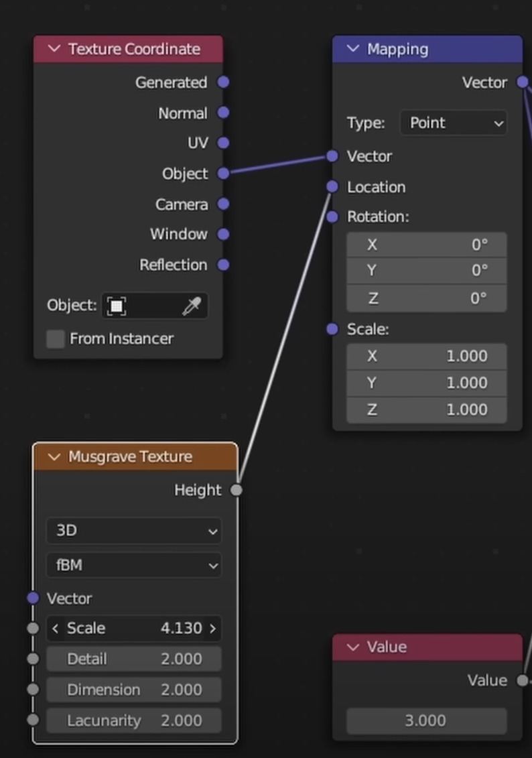Click the Musgrave Height output socket

coord(236,490)
